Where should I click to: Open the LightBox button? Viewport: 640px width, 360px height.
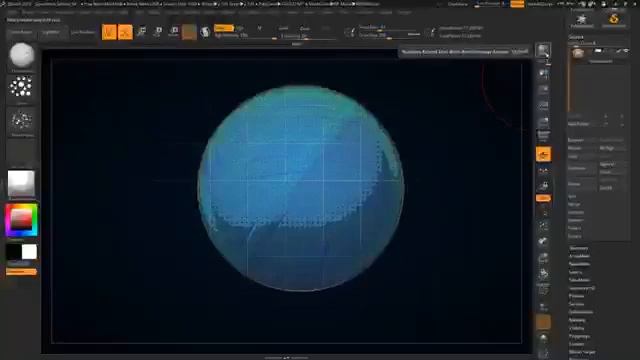pyautogui.click(x=51, y=32)
